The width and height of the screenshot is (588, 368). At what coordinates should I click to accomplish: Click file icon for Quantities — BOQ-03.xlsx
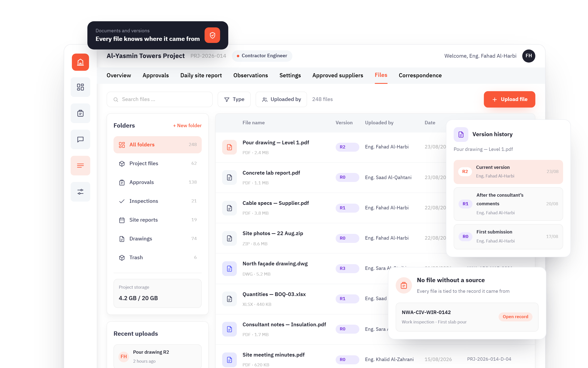click(x=229, y=299)
